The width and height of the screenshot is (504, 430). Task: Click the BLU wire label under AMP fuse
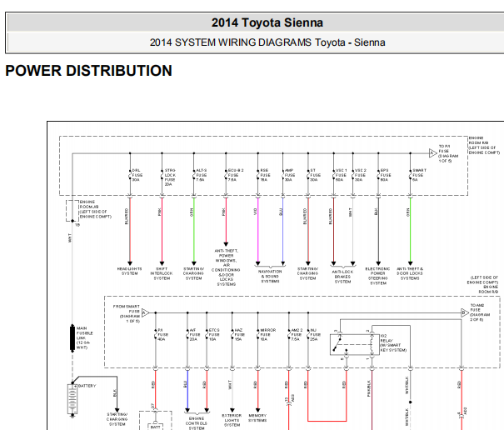coord(281,212)
